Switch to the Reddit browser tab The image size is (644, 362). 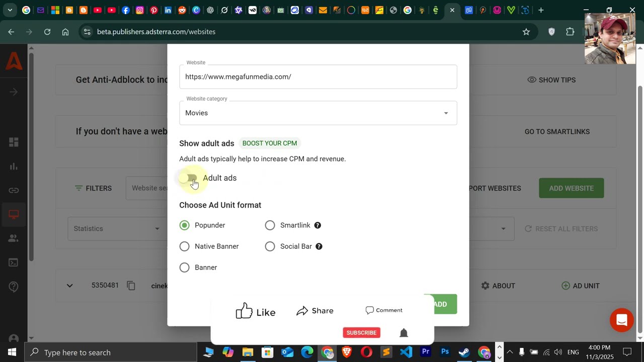(182, 10)
